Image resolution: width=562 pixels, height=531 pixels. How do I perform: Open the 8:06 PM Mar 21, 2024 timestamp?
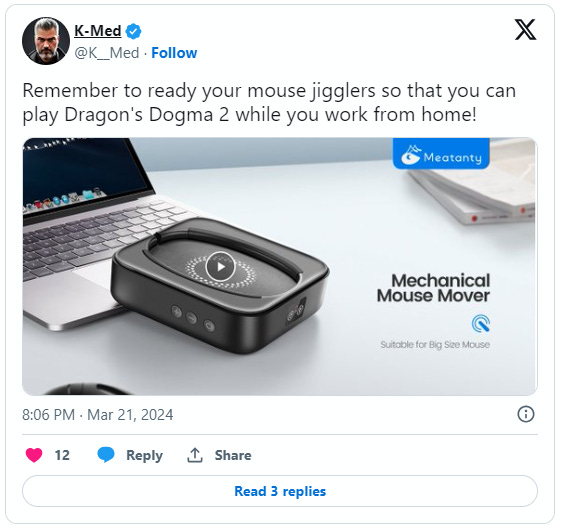point(97,415)
